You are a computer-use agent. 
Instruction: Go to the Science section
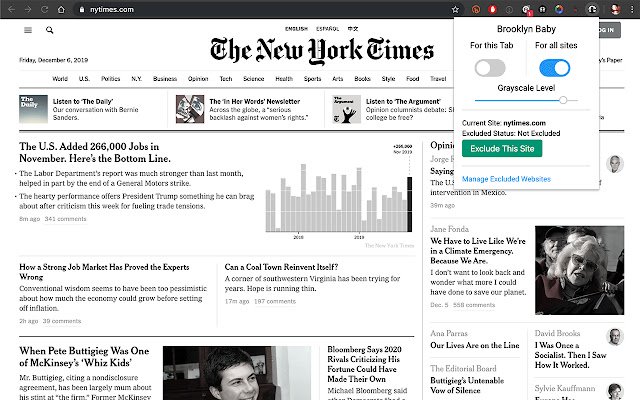pyautogui.click(x=253, y=79)
